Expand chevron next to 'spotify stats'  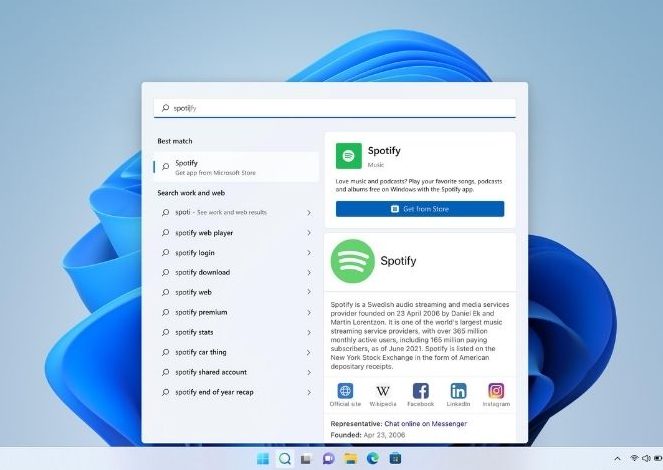(x=309, y=333)
